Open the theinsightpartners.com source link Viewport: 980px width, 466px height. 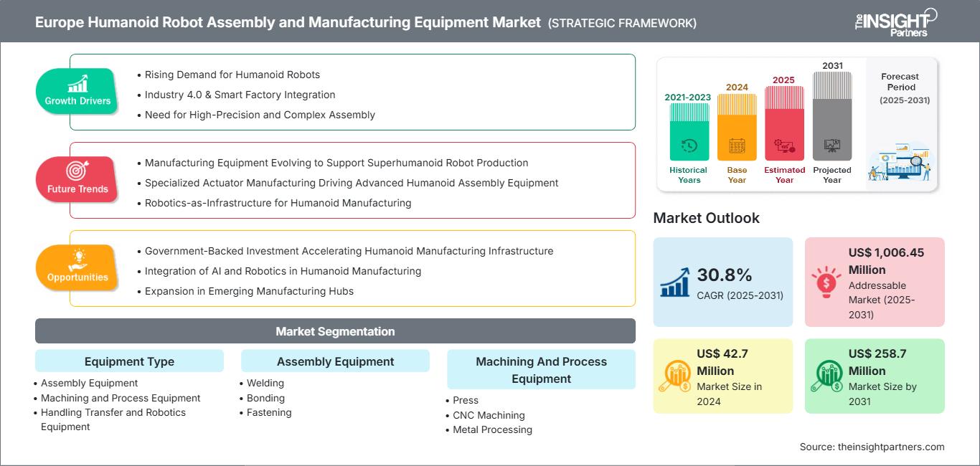[891, 447]
